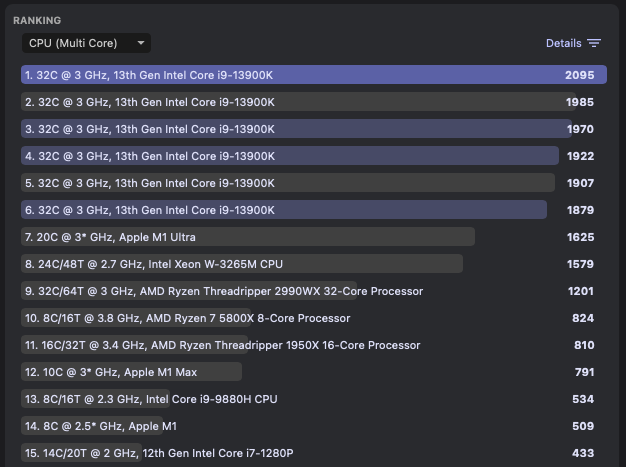Select rank 1 i9-13900K row scoring 2095
Screen dimensions: 626x467
pyautogui.click(x=314, y=75)
